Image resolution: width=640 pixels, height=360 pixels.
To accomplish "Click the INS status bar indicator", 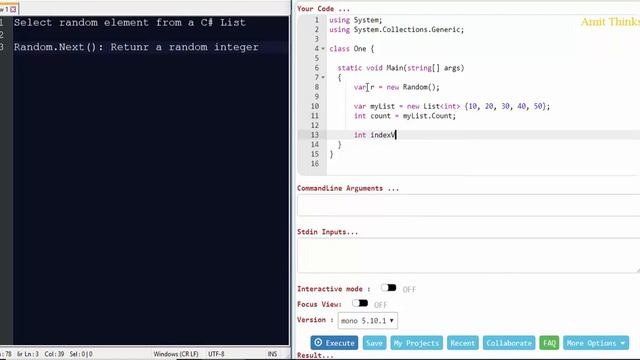I will (x=272, y=354).
